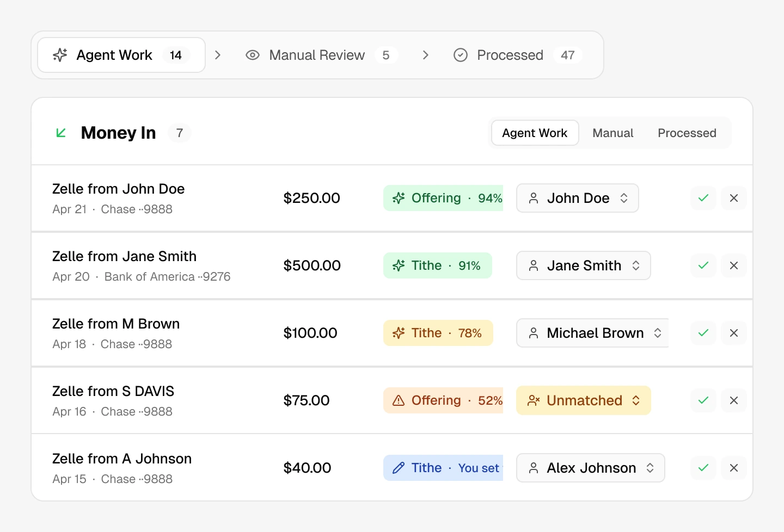Viewport: 784px width, 532px height.
Task: Open the Jane Smith donor dropdown
Action: click(583, 265)
